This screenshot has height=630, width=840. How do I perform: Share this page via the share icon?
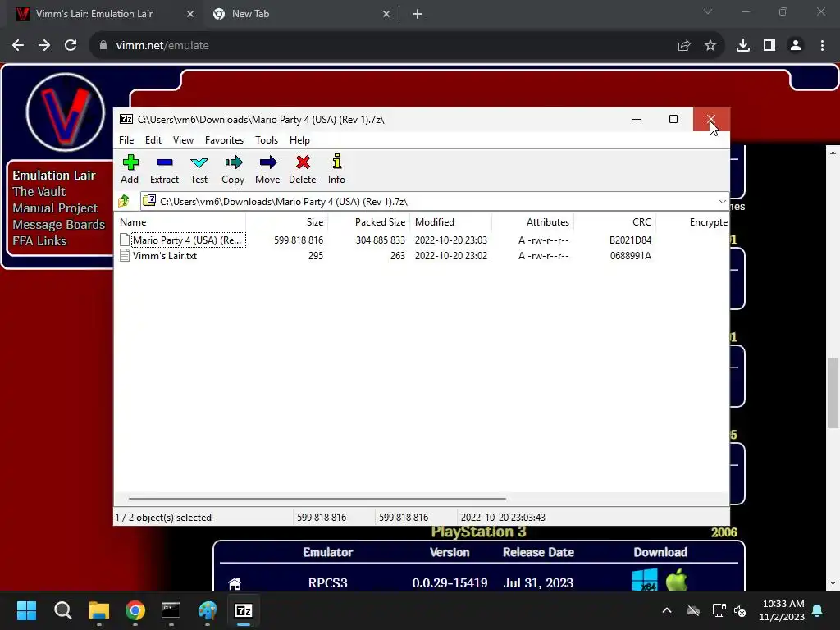pyautogui.click(x=684, y=46)
